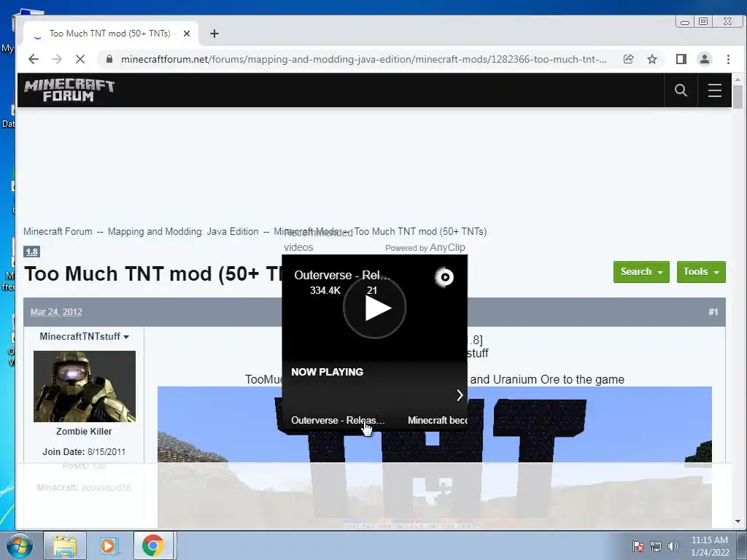The image size is (747, 560).
Task: Click the page scrollbar up arrow
Action: tap(738, 79)
